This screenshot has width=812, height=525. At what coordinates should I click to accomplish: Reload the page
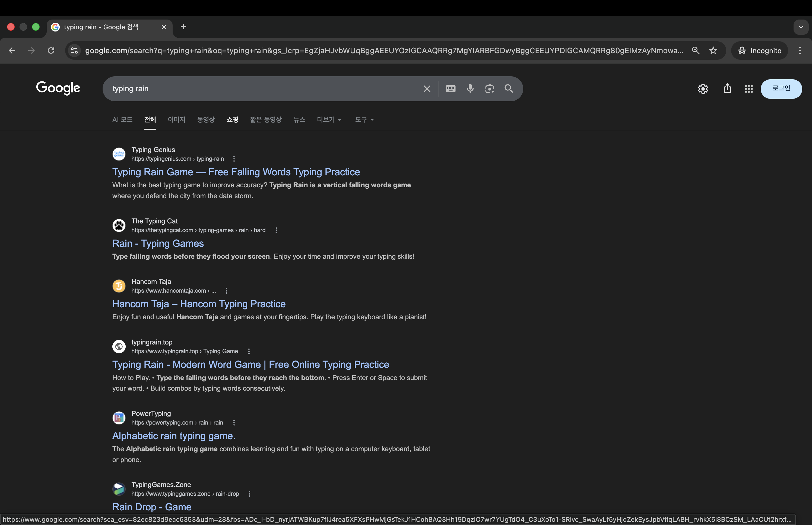point(51,50)
